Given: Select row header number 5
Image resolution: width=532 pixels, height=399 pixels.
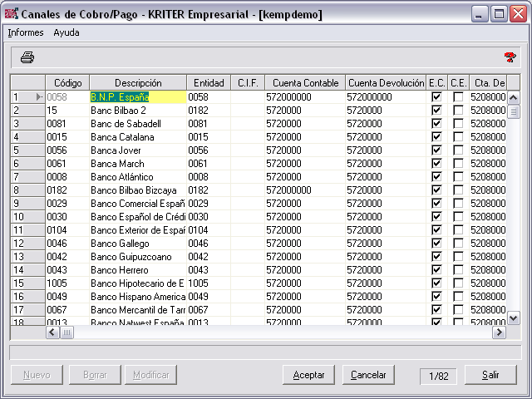Looking at the screenshot, I should coord(27,150).
